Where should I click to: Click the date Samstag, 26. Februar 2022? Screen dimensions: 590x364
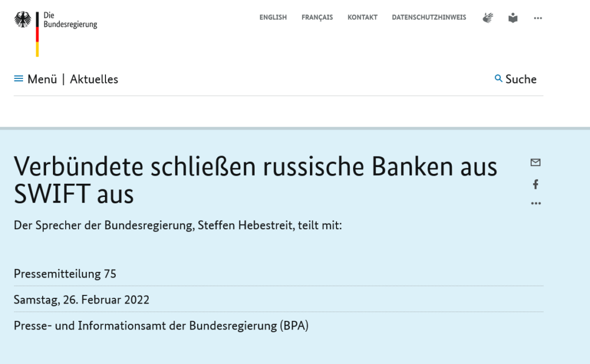click(81, 299)
